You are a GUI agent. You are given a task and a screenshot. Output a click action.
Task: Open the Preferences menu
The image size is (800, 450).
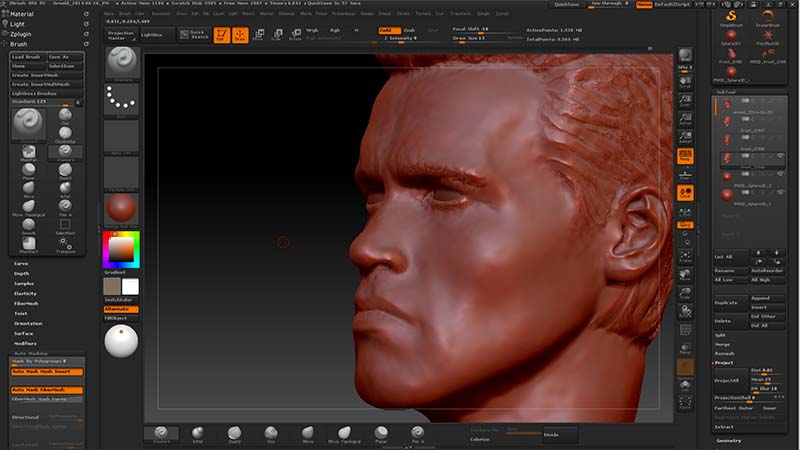point(343,14)
